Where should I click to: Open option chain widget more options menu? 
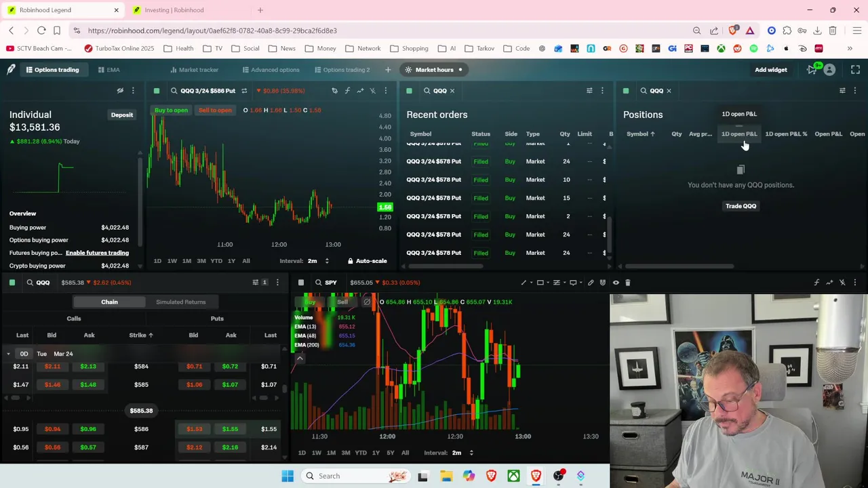coord(277,283)
